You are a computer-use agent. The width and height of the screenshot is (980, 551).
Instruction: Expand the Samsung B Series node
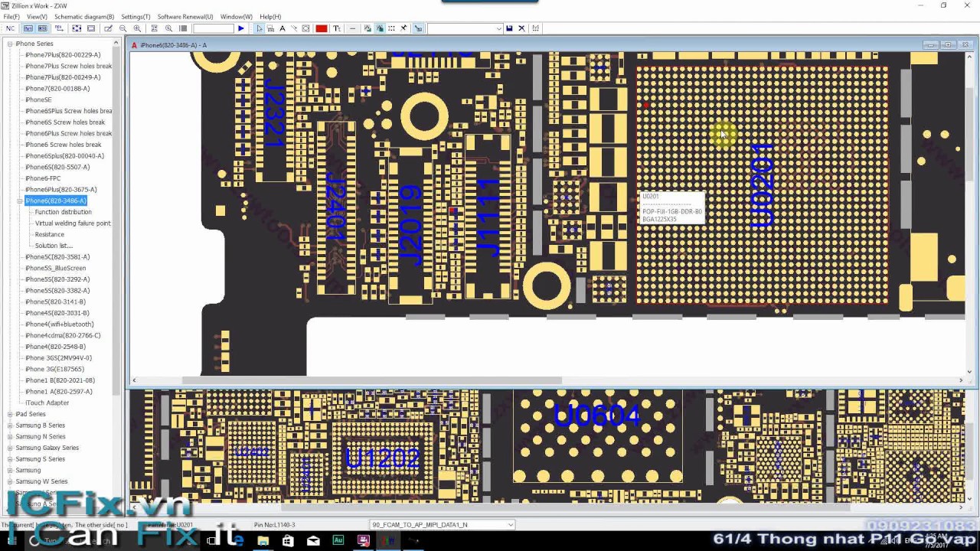(x=10, y=425)
